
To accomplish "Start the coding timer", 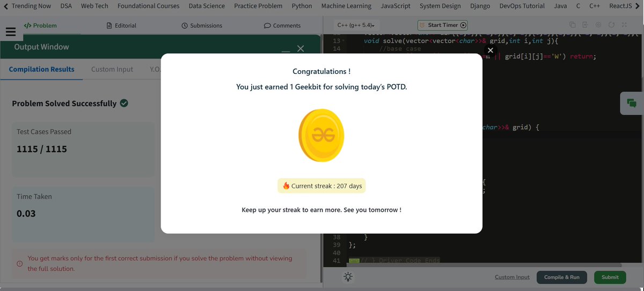I will pos(443,25).
